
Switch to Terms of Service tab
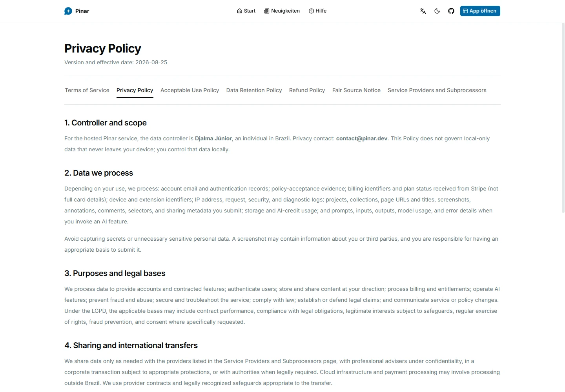point(87,90)
